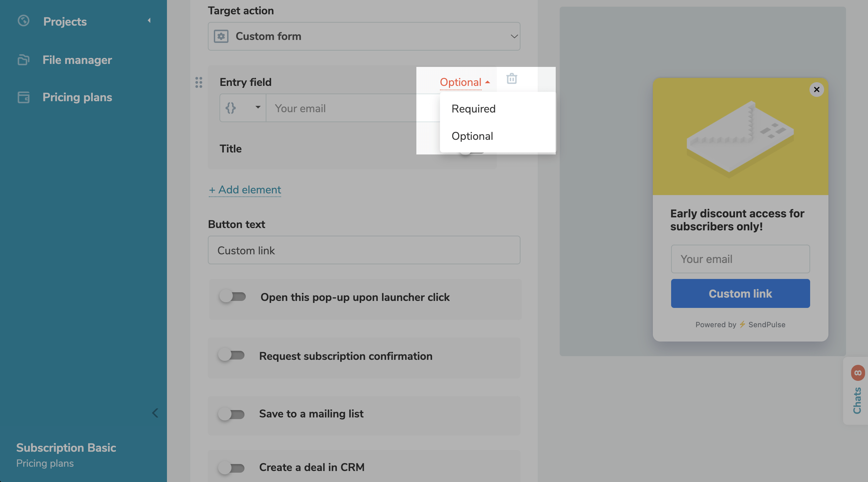Collapse the sidebar with the left chevron

tap(155, 413)
